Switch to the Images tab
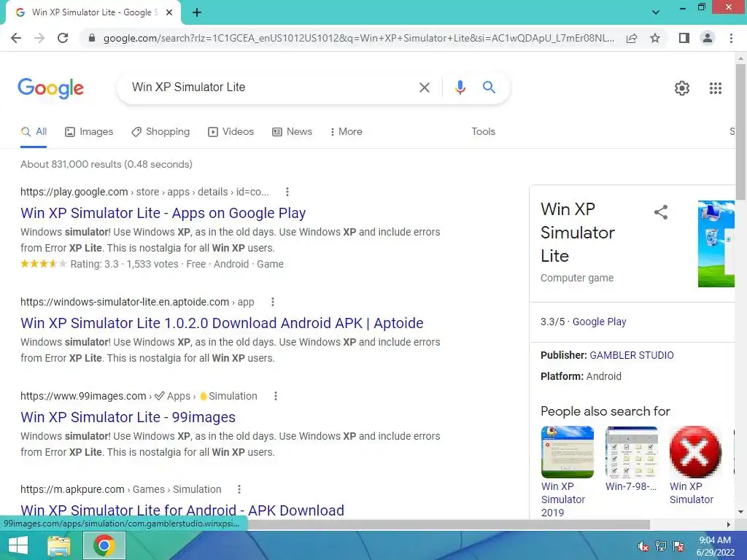The image size is (747, 560). click(x=89, y=132)
